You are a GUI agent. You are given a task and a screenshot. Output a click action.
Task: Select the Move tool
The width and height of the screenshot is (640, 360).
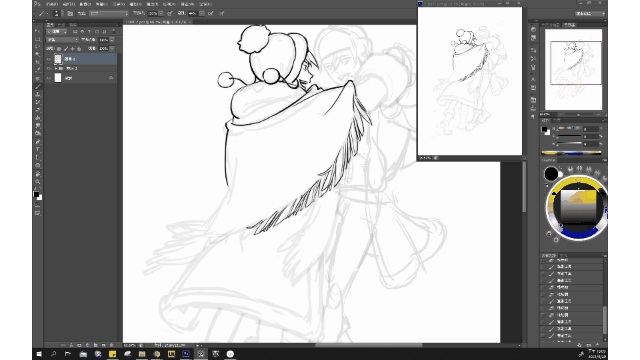click(38, 31)
